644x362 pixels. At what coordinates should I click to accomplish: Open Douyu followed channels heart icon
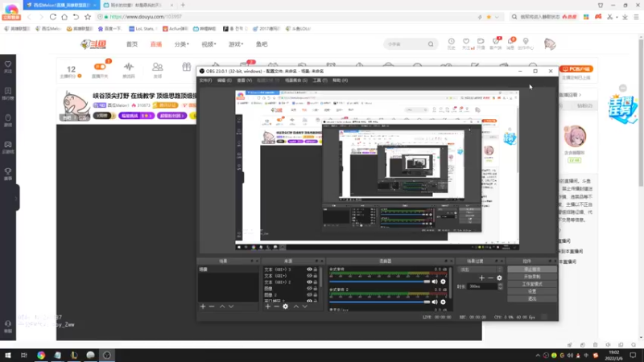466,43
